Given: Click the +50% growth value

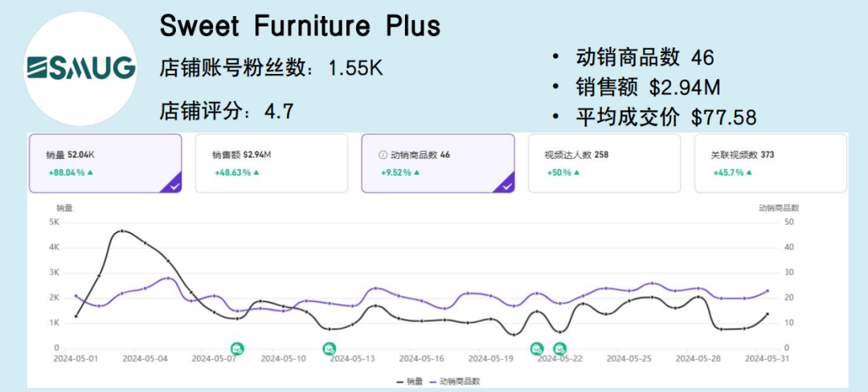Looking at the screenshot, I should (563, 173).
